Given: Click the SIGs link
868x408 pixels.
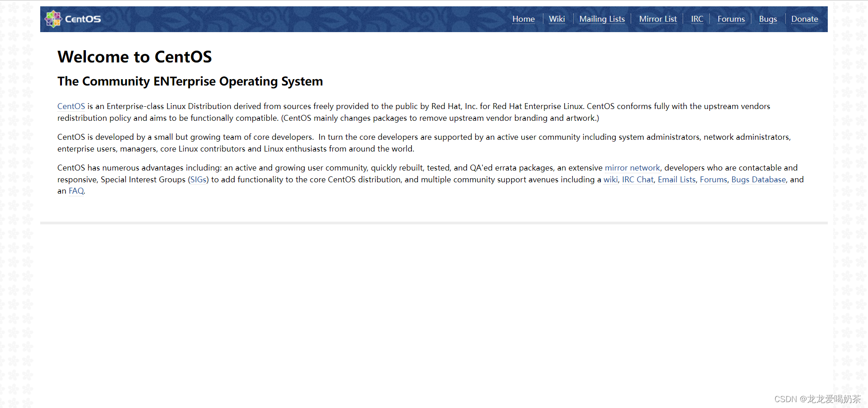Looking at the screenshot, I should pos(198,180).
